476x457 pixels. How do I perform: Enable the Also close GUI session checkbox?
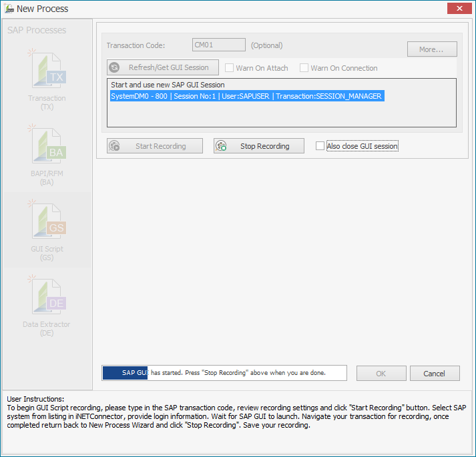pos(320,146)
